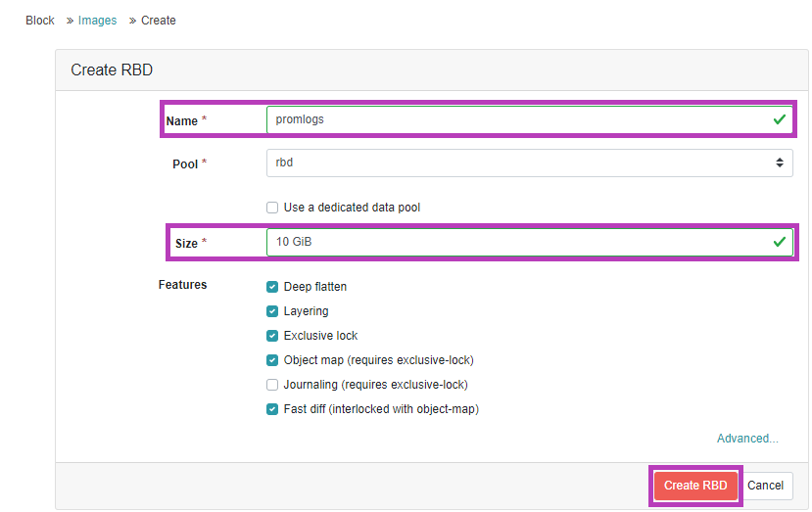Click the chevron before Create breadcrumb
Viewport: 812px width, 512px height.
[x=132, y=21]
